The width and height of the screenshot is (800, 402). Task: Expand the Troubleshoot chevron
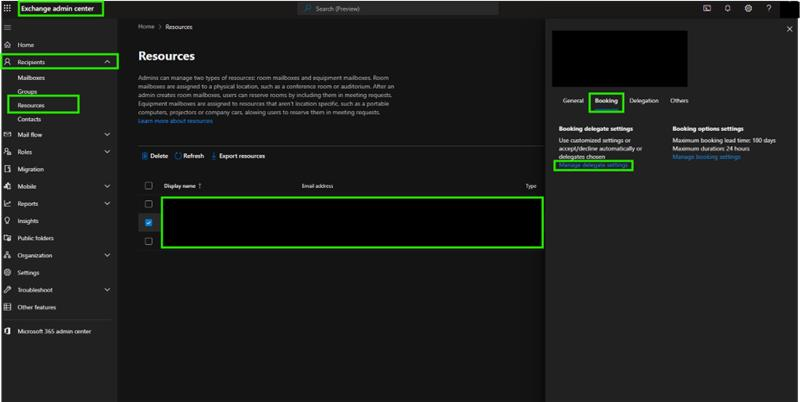(107, 290)
